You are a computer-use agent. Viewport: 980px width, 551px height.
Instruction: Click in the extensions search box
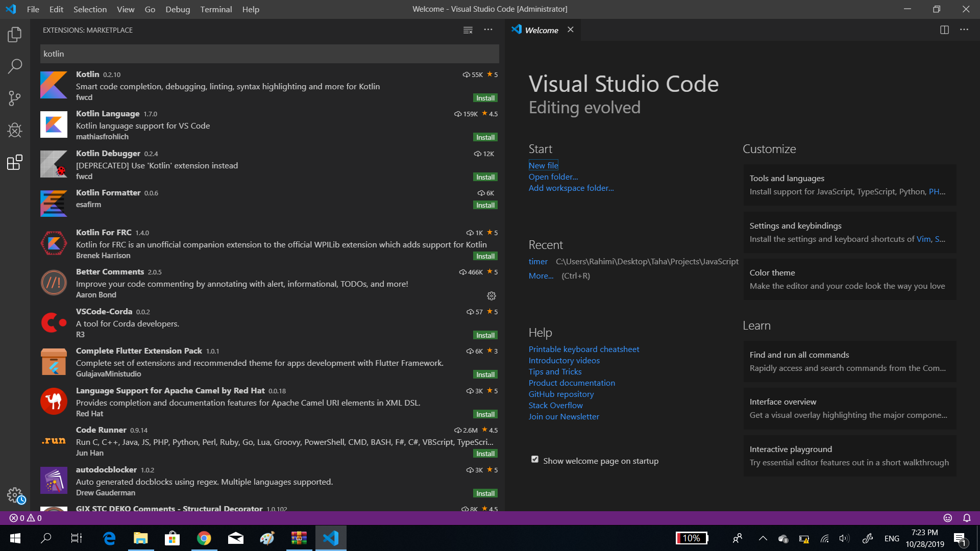click(x=269, y=54)
